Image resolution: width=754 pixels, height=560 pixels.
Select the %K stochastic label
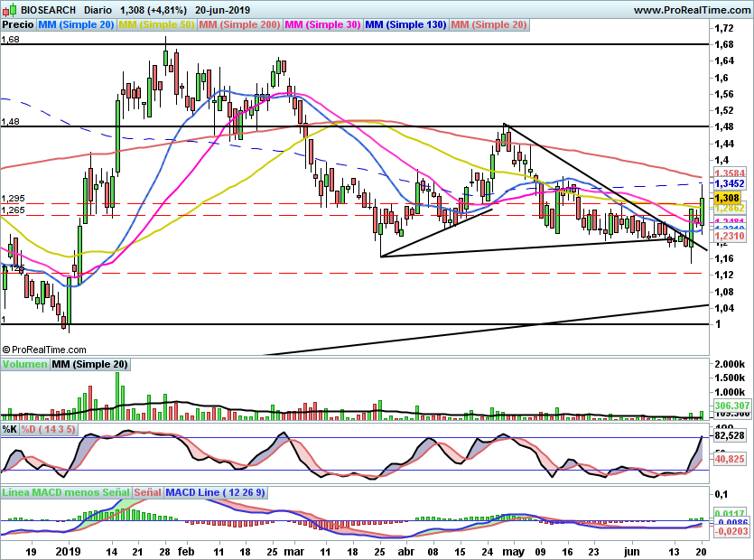point(10,429)
